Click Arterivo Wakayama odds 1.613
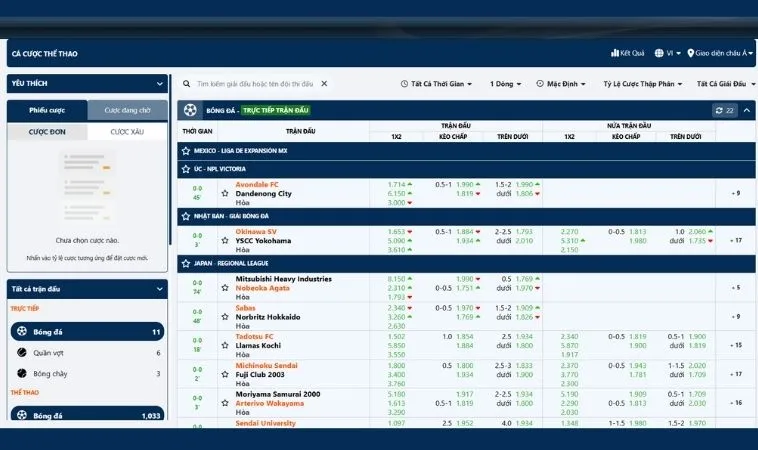Viewport: 758px width, 450px height. [x=396, y=403]
